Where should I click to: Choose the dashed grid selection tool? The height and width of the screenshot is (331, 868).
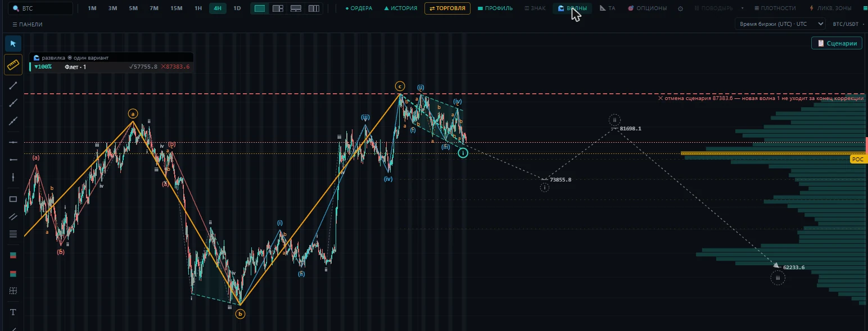(13, 291)
